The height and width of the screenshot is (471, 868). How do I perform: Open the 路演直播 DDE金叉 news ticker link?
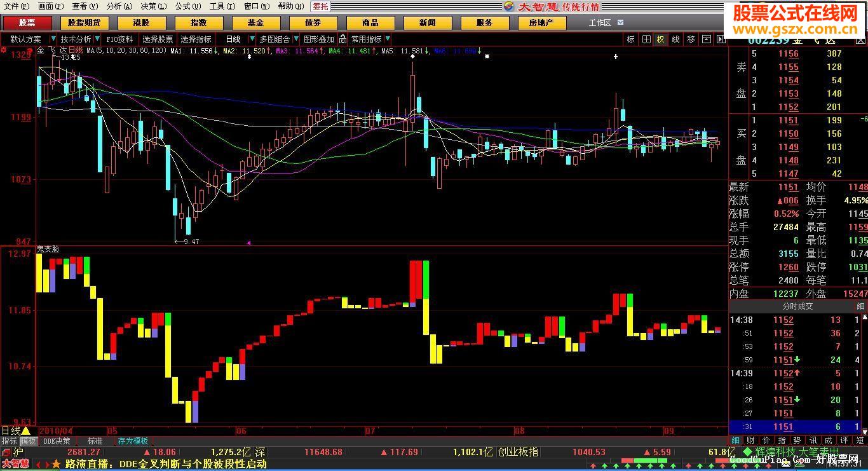pos(166,464)
